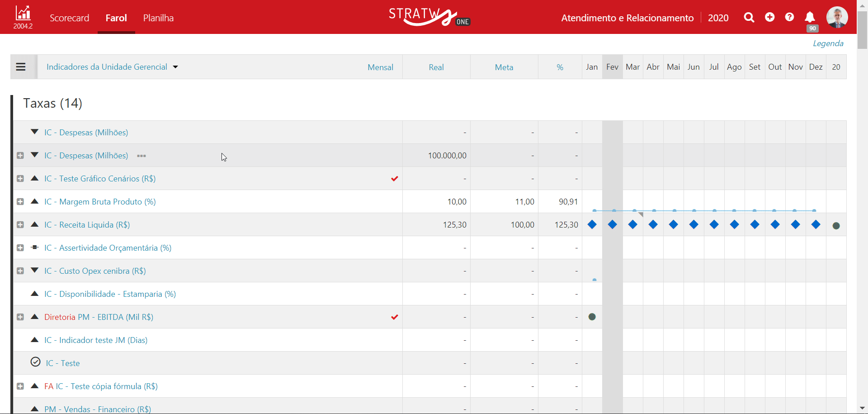868x414 pixels.
Task: Switch to the Planilha tab
Action: (x=158, y=18)
